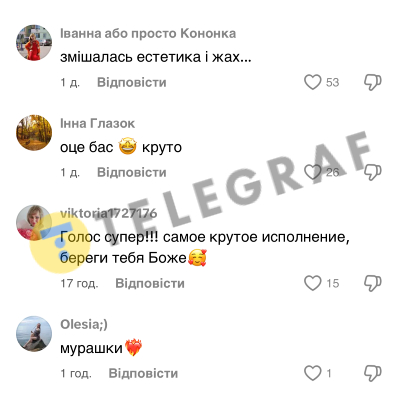The height and width of the screenshot is (400, 400).
Task: Open Іванна або просто Кононка's profile picture
Action: tap(34, 43)
